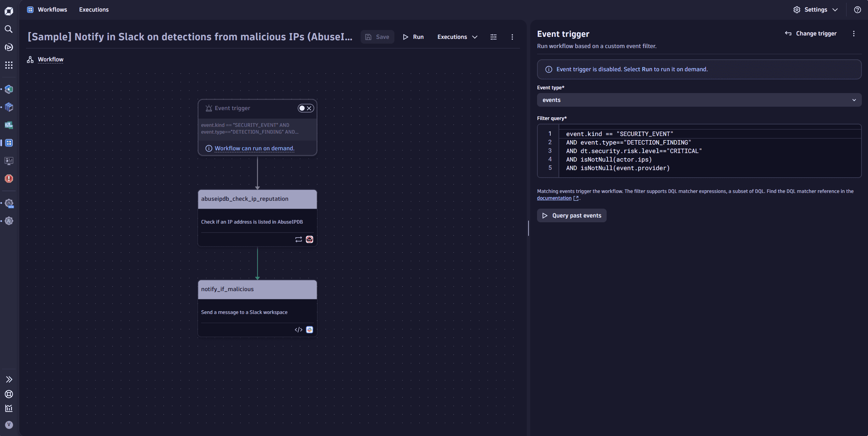Click the workflow title text

pos(190,37)
